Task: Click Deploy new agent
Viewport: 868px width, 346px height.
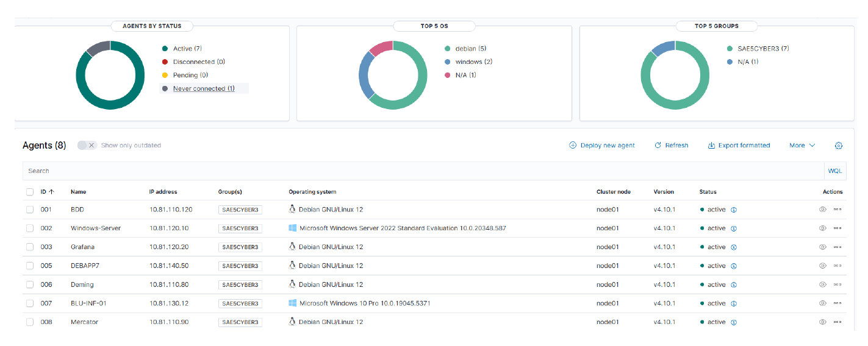Action: (x=602, y=146)
